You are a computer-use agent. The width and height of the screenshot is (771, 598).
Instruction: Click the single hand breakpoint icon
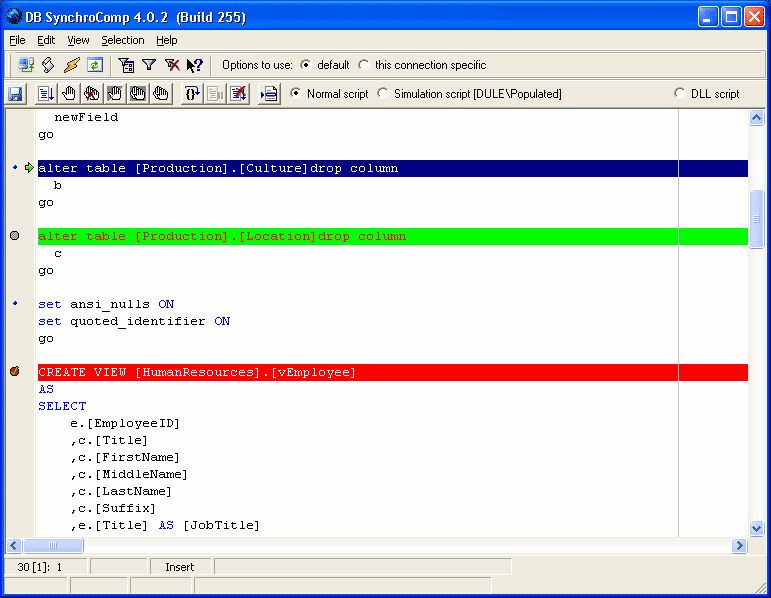tap(69, 93)
